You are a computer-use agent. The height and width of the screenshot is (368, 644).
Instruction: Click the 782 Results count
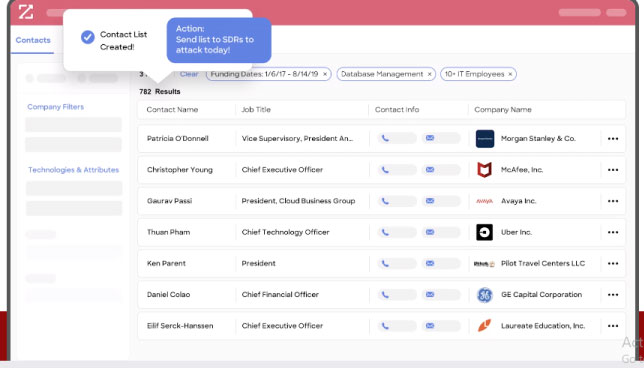tap(160, 92)
